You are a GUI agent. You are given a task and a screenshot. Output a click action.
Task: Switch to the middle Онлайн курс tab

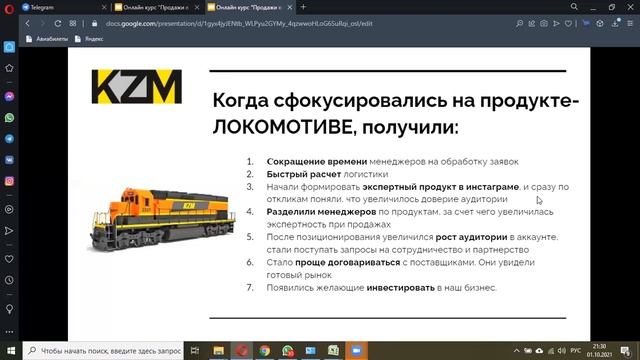[151, 7]
